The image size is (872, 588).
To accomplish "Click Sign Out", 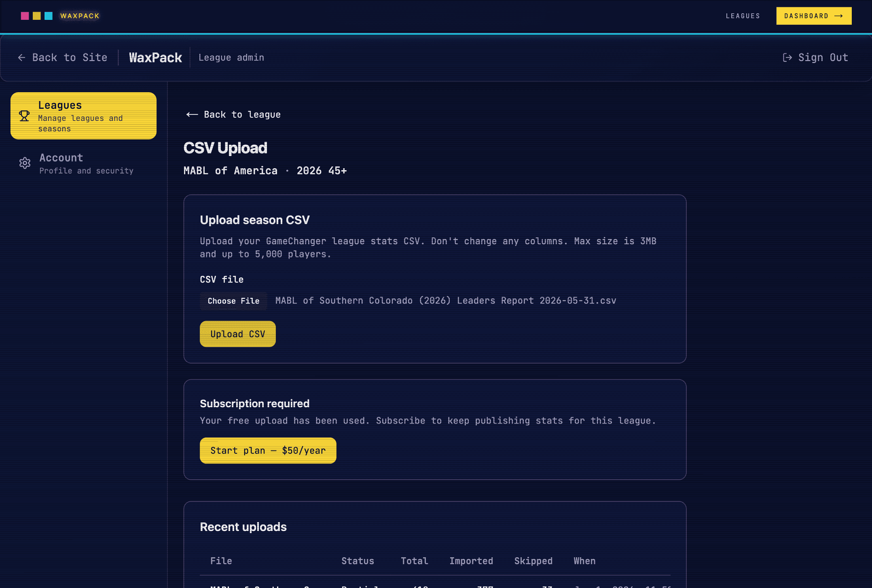I will click(815, 57).
